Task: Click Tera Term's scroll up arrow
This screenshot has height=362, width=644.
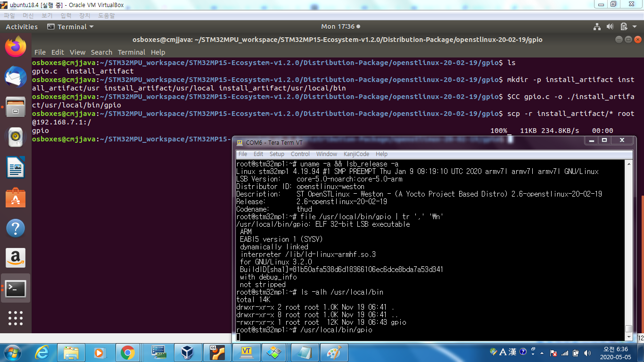Action: [628, 164]
